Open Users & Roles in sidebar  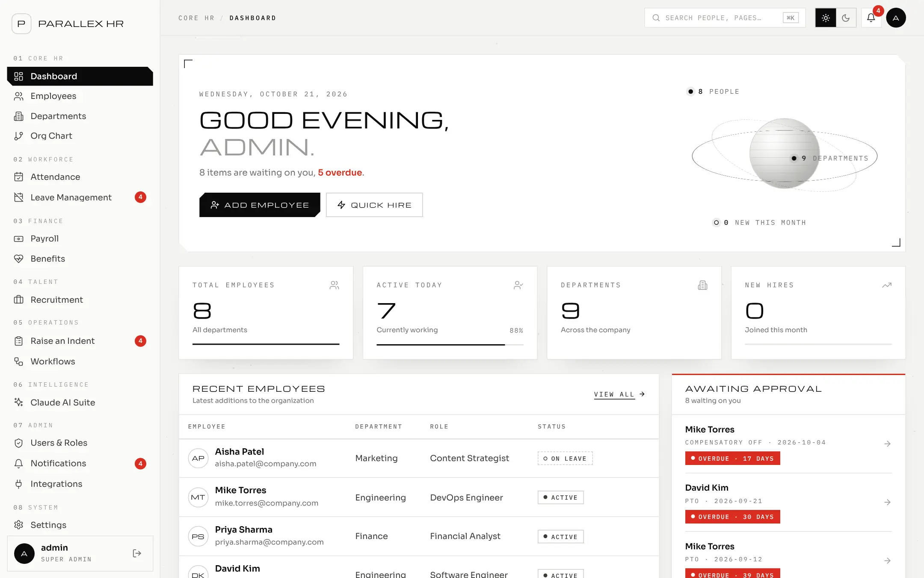(x=80, y=443)
